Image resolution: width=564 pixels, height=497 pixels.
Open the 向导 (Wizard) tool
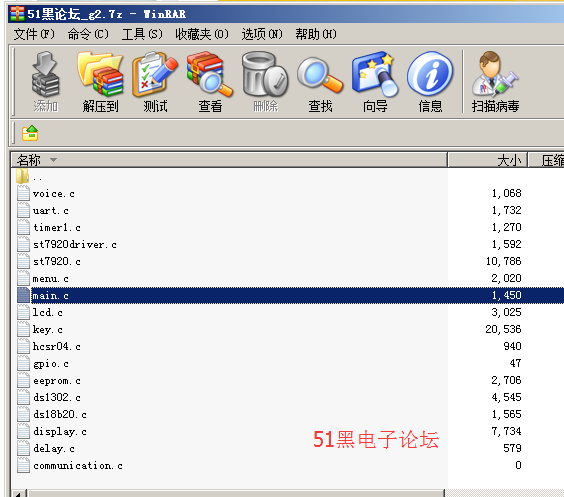(x=375, y=82)
